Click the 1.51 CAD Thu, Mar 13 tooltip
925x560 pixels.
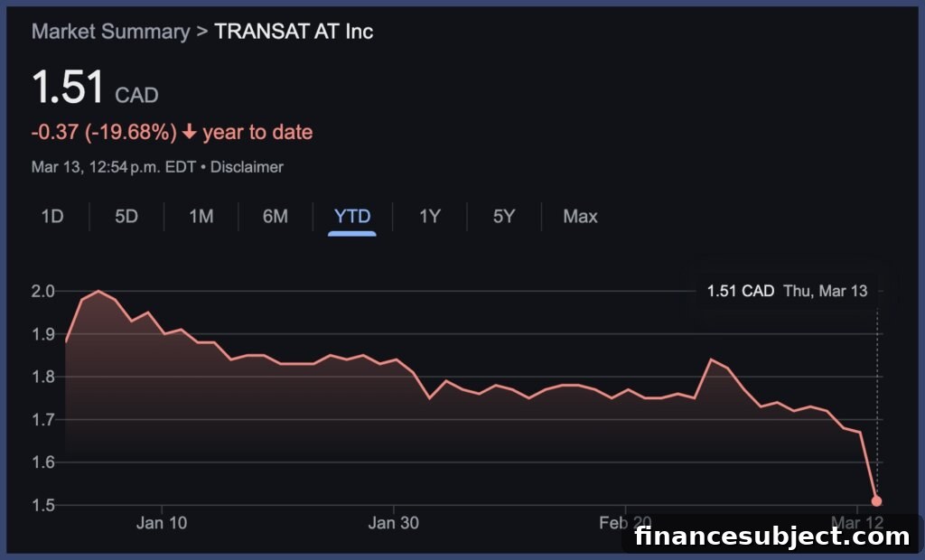point(787,291)
